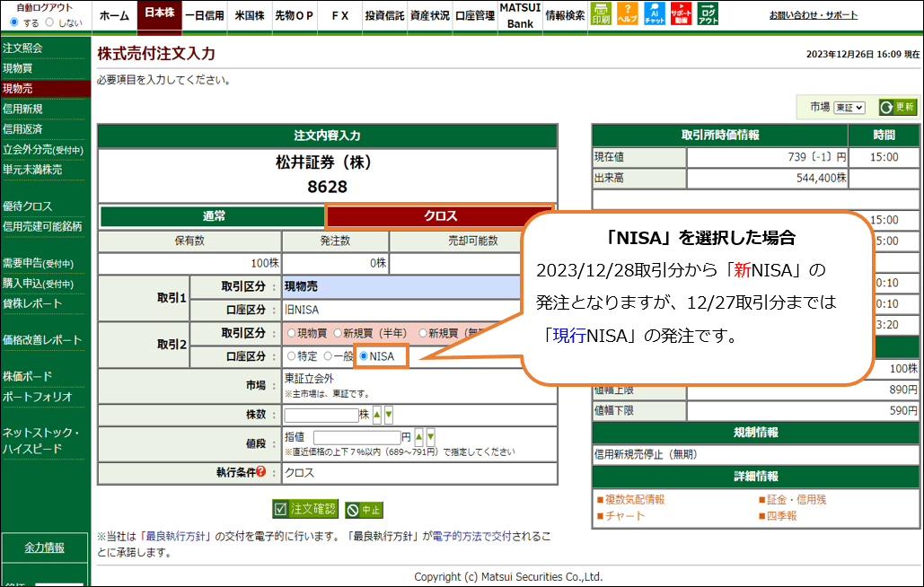Open 注文照会 in the sidebar
Image resolution: width=924 pixels, height=587 pixels.
[22, 48]
